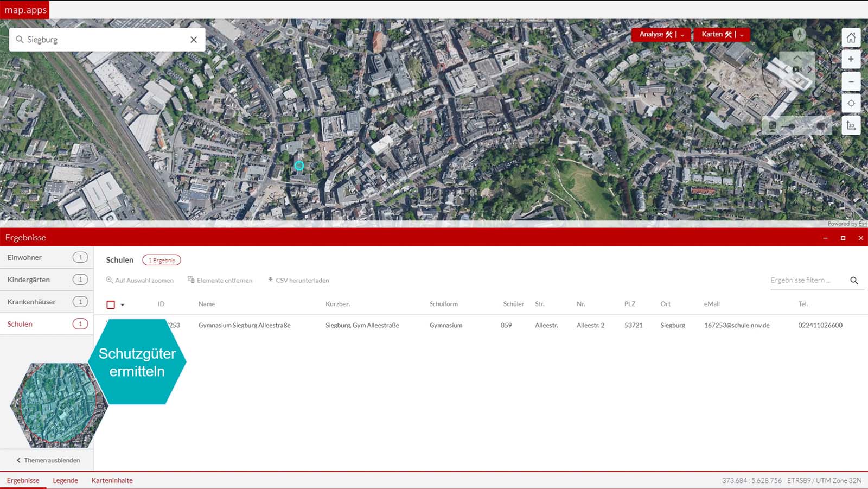Open the Karteninhalte tab
The image size is (868, 489).
point(112,480)
